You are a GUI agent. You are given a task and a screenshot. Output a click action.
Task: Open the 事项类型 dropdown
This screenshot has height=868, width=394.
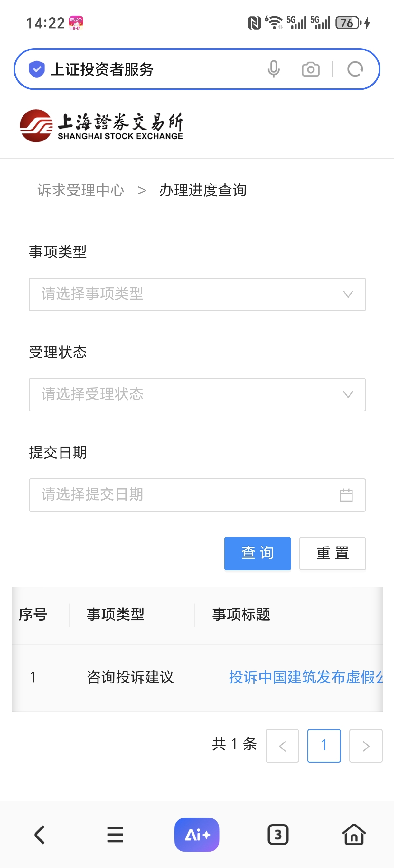coord(197,294)
